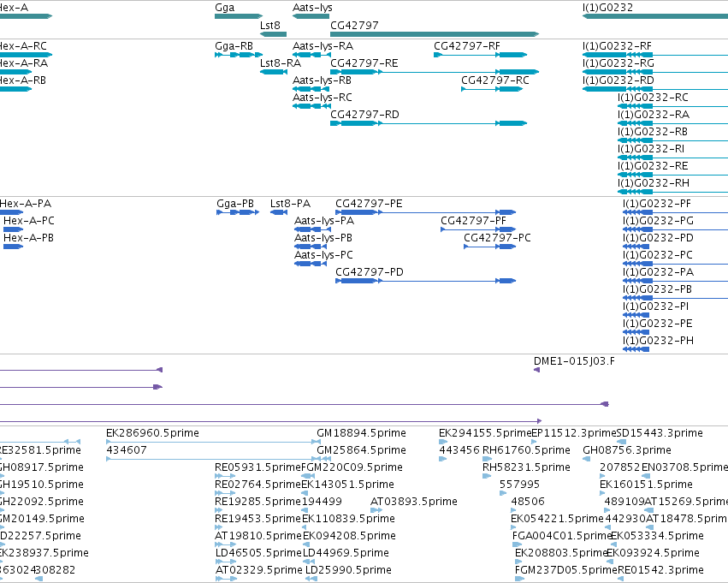The image size is (728, 583).
Task: Click transcript l(1)G0232-RH
Action: 672,192
